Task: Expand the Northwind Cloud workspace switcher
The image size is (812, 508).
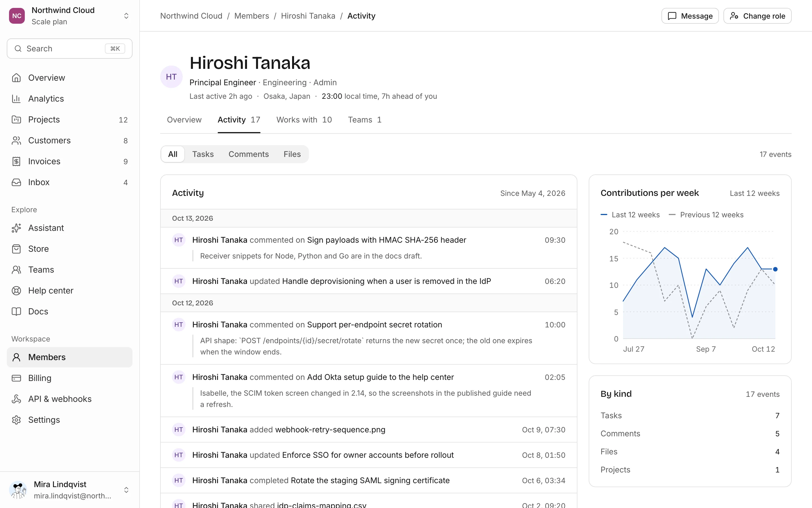Action: [126, 16]
